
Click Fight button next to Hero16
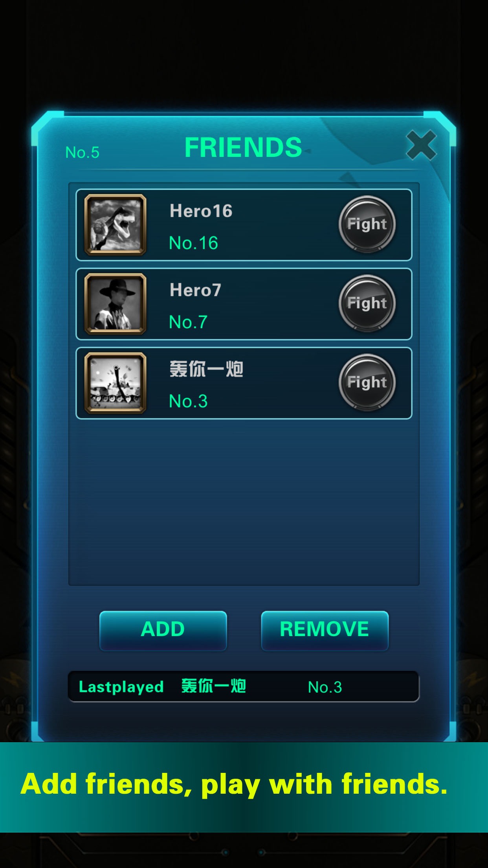point(367,224)
